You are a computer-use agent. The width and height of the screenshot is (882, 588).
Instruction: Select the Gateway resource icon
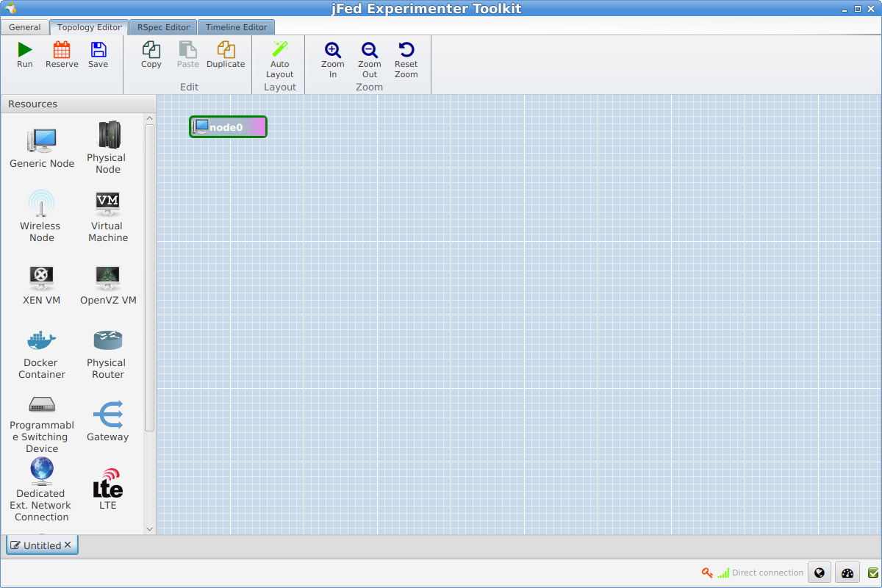coord(108,415)
